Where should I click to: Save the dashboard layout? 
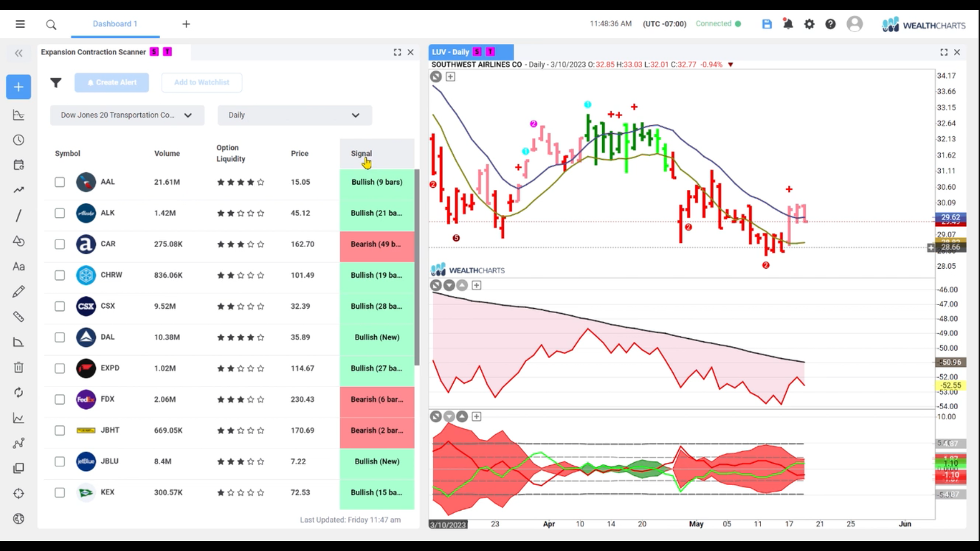[x=767, y=24]
